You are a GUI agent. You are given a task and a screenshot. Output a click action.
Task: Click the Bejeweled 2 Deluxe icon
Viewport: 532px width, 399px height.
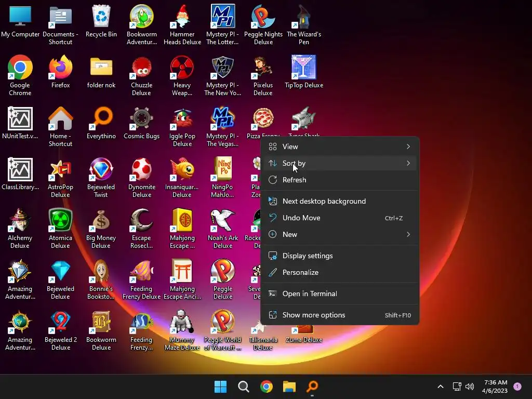tap(60, 330)
